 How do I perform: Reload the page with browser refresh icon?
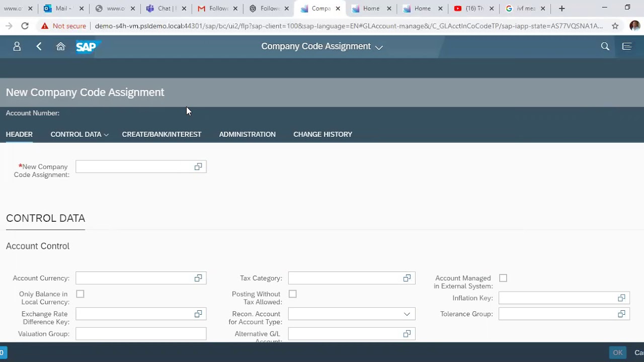25,26
